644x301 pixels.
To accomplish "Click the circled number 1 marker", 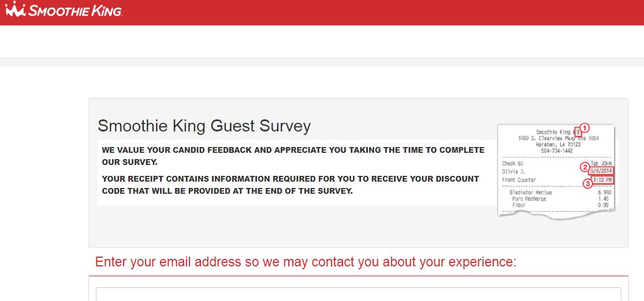I will point(584,128).
